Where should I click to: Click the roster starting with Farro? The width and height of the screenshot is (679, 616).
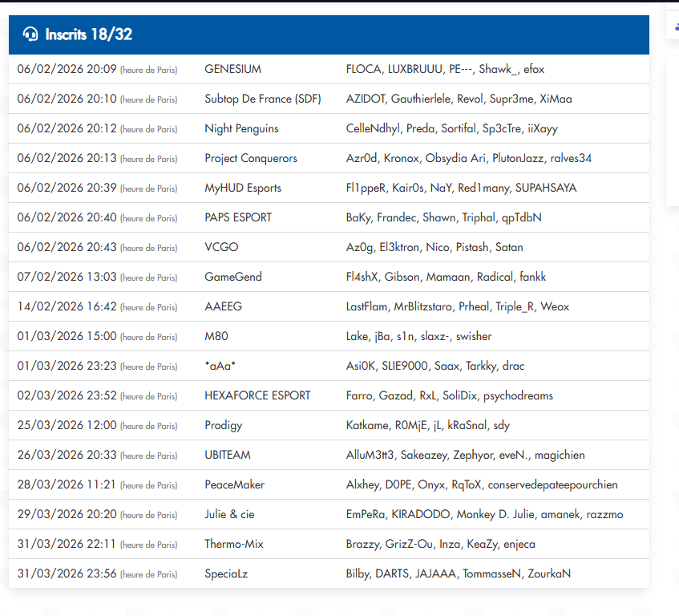point(450,395)
